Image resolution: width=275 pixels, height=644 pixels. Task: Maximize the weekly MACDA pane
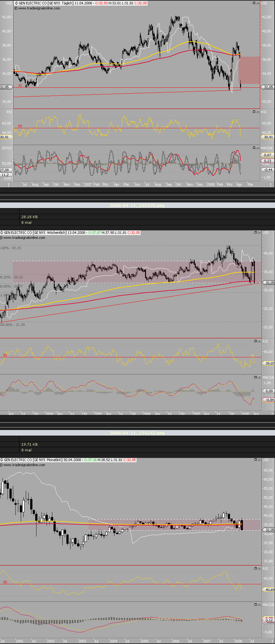pyautogui.click(x=255, y=377)
